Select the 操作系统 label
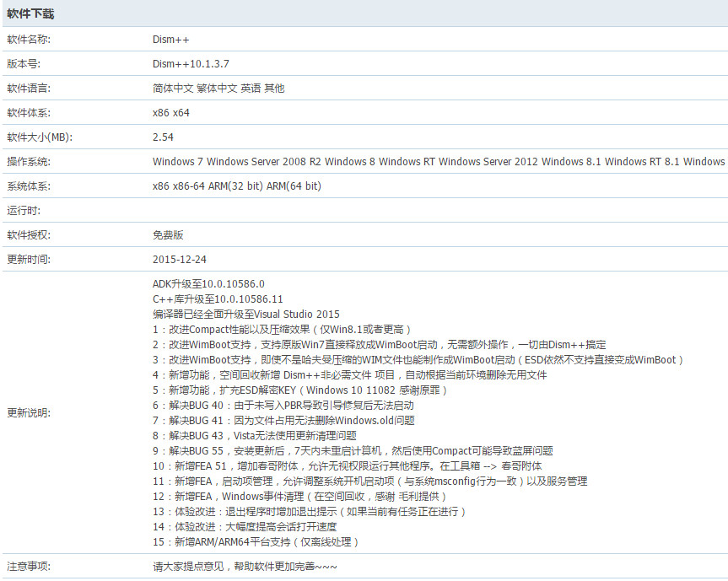Viewport: 728px width, 581px height. pyautogui.click(x=29, y=162)
